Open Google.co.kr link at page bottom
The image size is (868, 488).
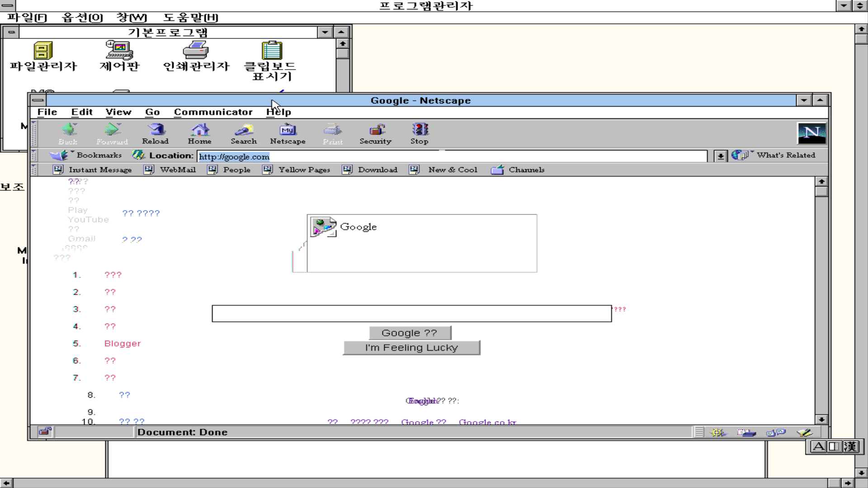tap(487, 422)
